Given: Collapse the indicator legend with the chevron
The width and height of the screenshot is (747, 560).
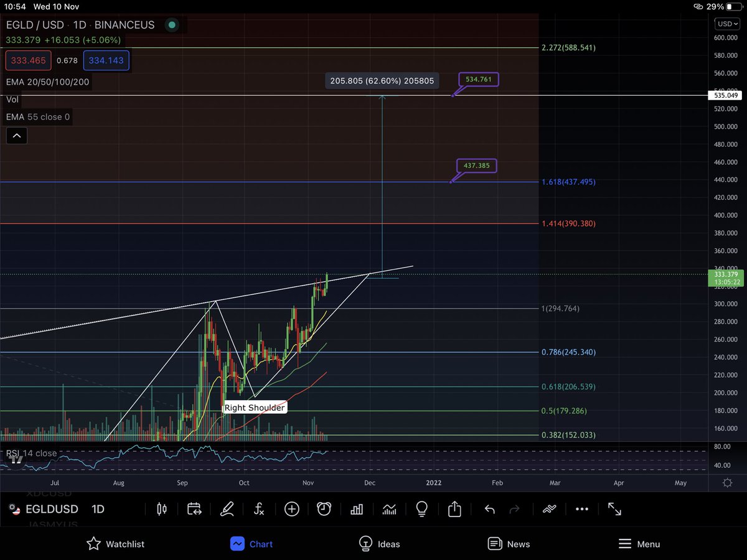Looking at the screenshot, I should [17, 136].
